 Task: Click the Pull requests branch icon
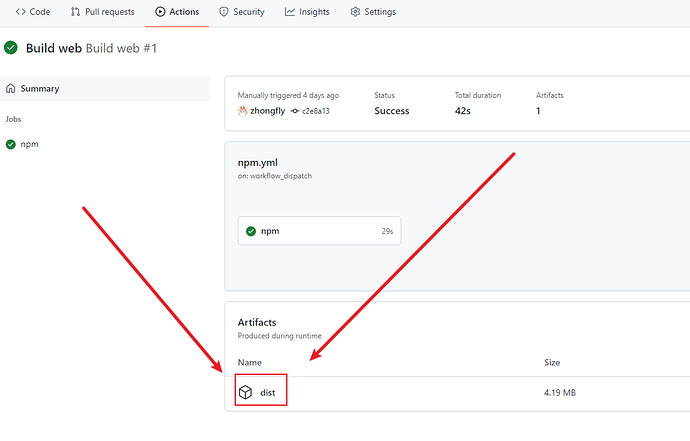pos(75,12)
